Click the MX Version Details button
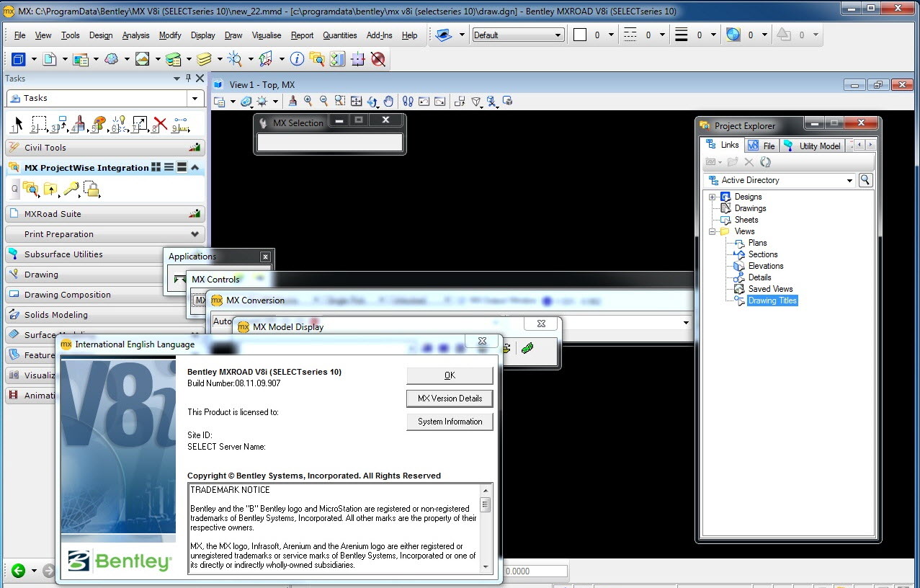 pos(450,398)
